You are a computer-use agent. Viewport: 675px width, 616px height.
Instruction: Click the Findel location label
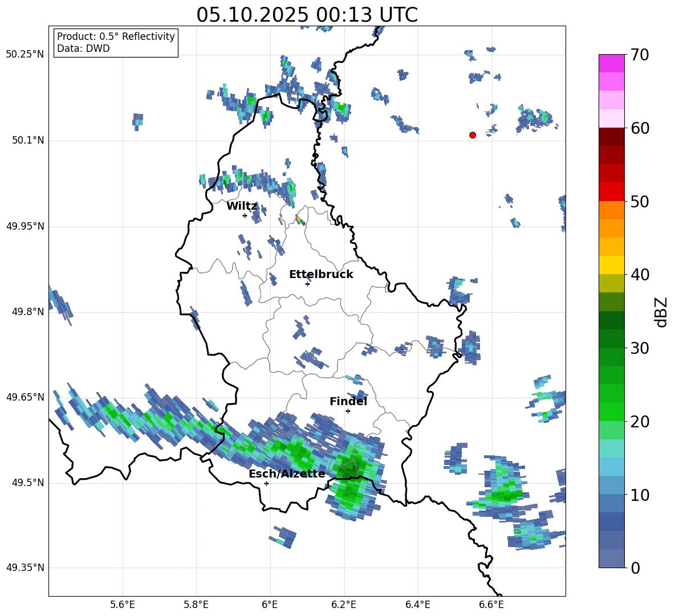pyautogui.click(x=348, y=401)
